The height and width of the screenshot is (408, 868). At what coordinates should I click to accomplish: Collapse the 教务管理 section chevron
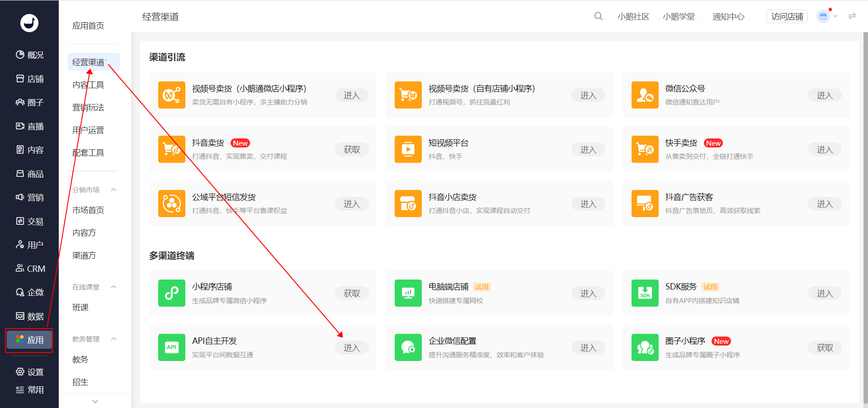click(114, 339)
